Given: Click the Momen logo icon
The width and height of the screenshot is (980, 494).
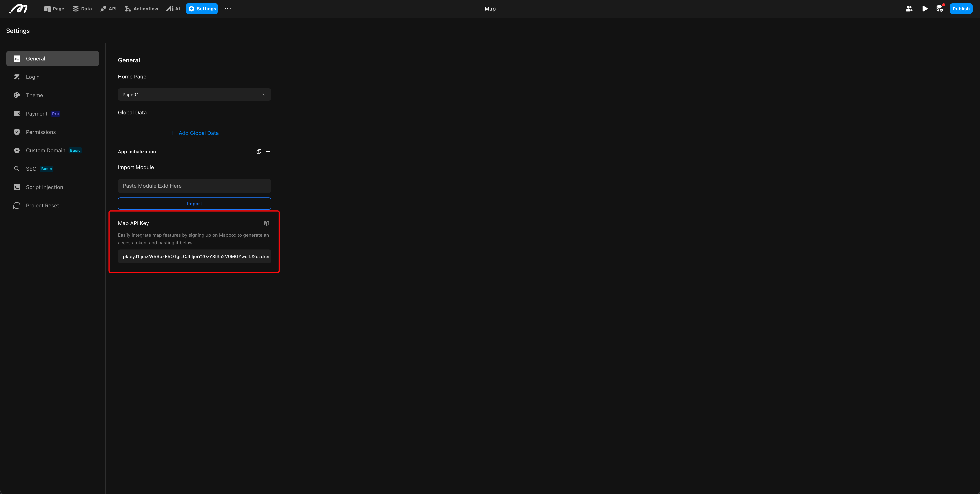Looking at the screenshot, I should (x=18, y=9).
